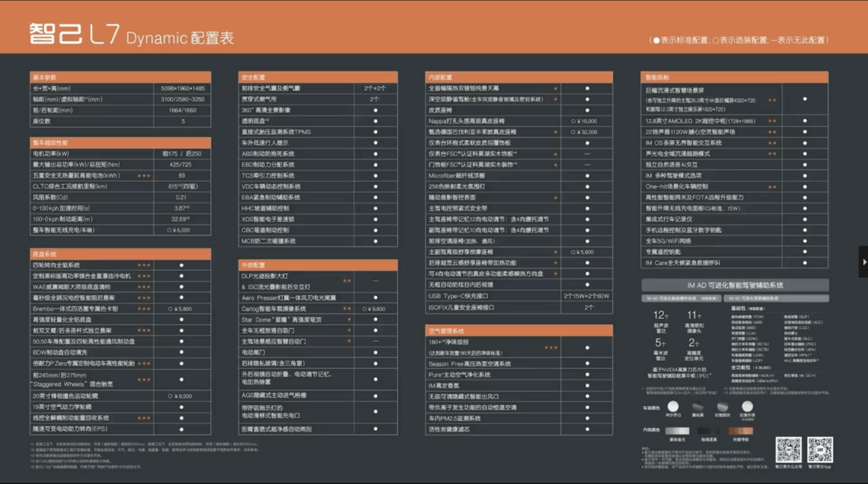
Task: Click the 20-inch wheel price ¥8,500
Action: pos(181,396)
